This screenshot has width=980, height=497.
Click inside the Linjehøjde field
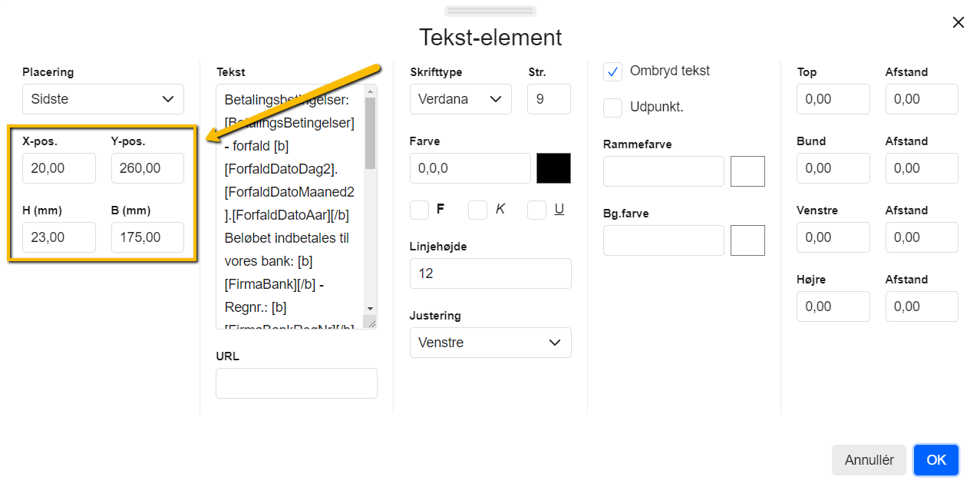(490, 273)
